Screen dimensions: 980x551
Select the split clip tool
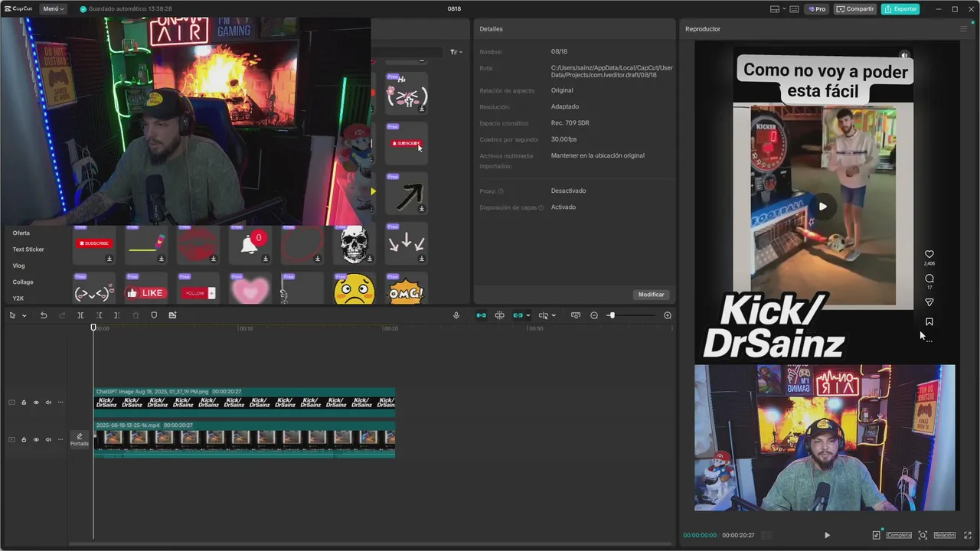80,315
